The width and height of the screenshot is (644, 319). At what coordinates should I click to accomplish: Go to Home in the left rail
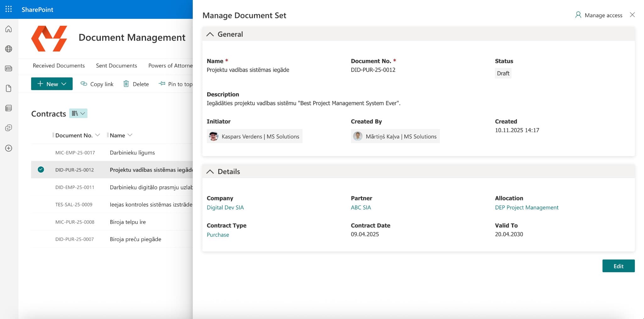point(9,29)
